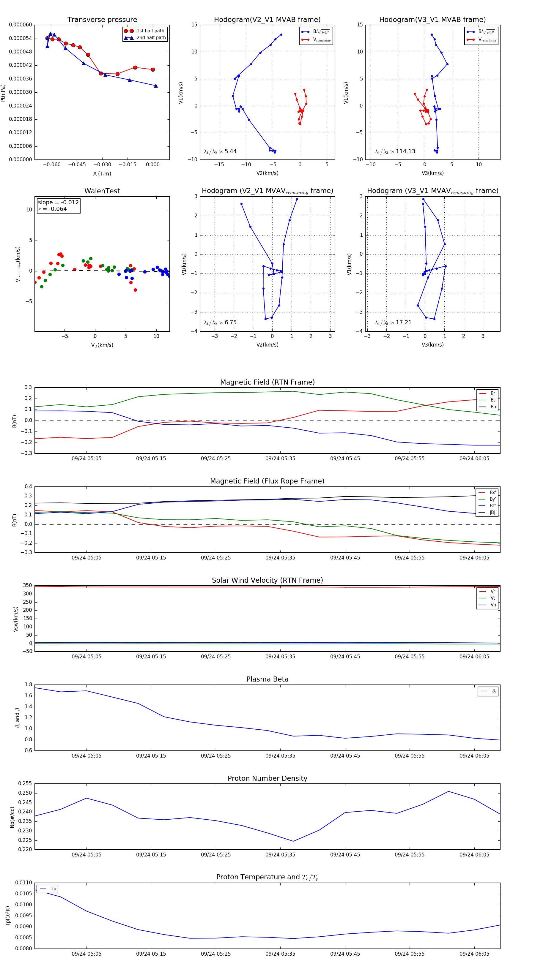The width and height of the screenshot is (535, 980).
Task: Click the "Hodogram (V3_V1 MVAV remaining frame)" title
Action: pos(432,191)
